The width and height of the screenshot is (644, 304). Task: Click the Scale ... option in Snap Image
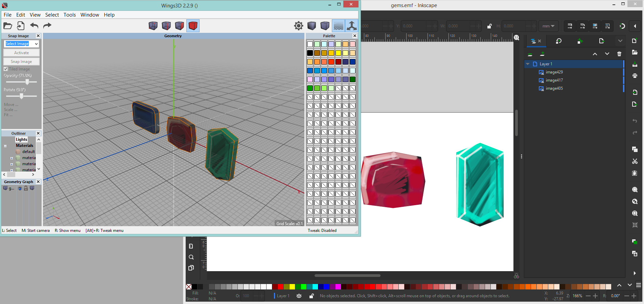10,110
